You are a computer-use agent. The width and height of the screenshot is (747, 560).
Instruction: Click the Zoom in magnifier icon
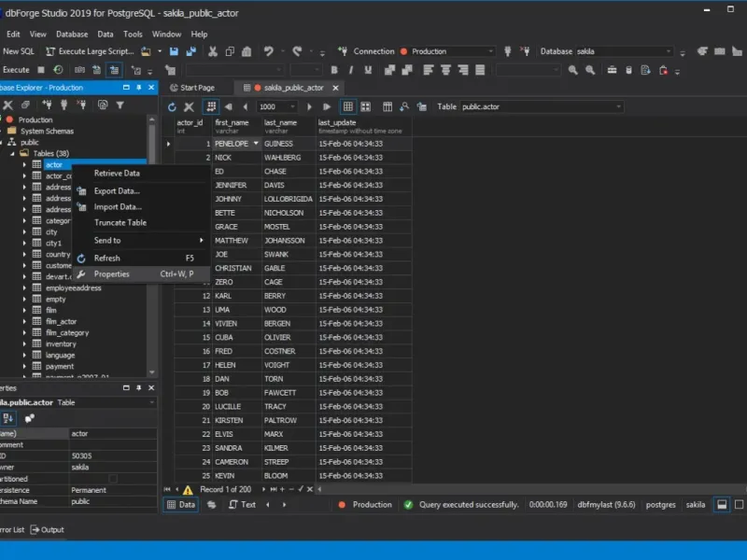(x=572, y=70)
